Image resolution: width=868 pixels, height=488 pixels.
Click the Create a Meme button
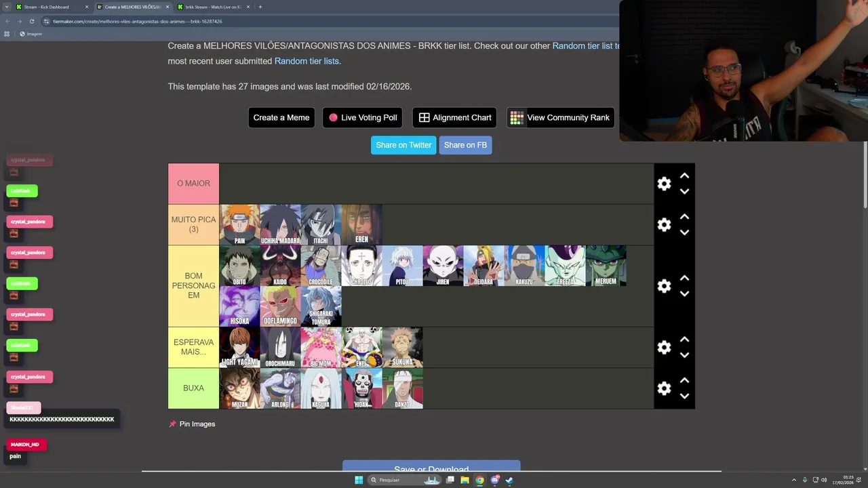[x=281, y=117]
